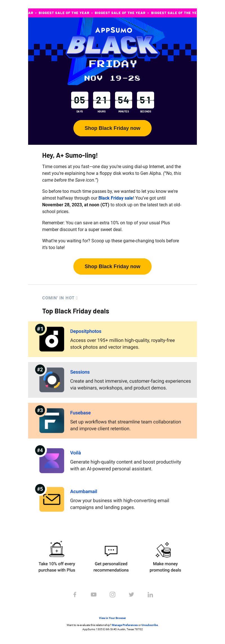This screenshot has width=225, height=644.
Task: Click Shop Black Friday now in banner
Action: pyautogui.click(x=112, y=128)
